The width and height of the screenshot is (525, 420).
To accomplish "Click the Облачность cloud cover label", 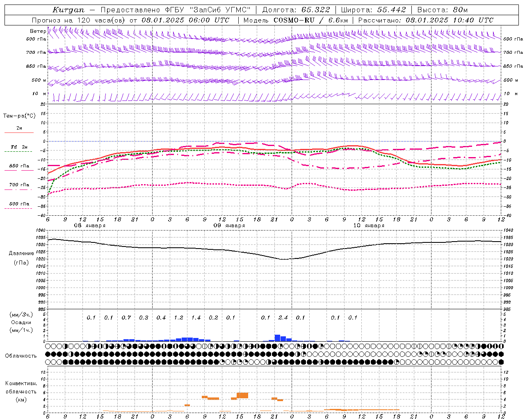I will [x=21, y=356].
